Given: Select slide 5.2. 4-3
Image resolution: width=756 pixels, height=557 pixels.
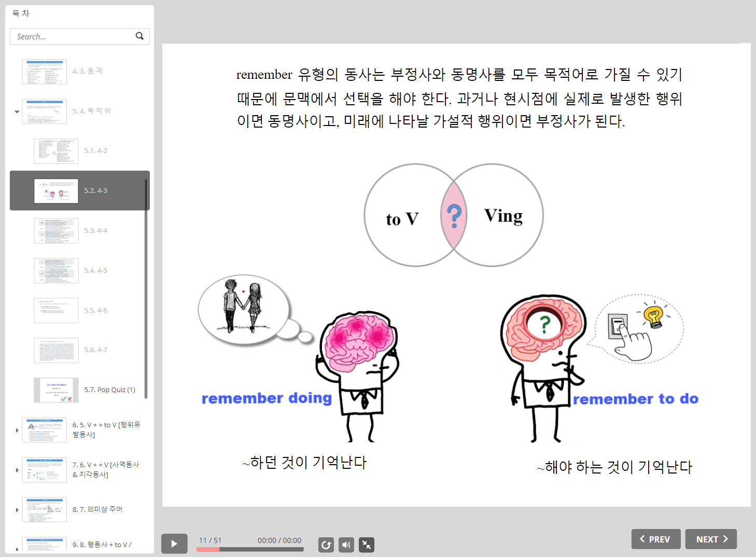Looking at the screenshot, I should [x=79, y=190].
